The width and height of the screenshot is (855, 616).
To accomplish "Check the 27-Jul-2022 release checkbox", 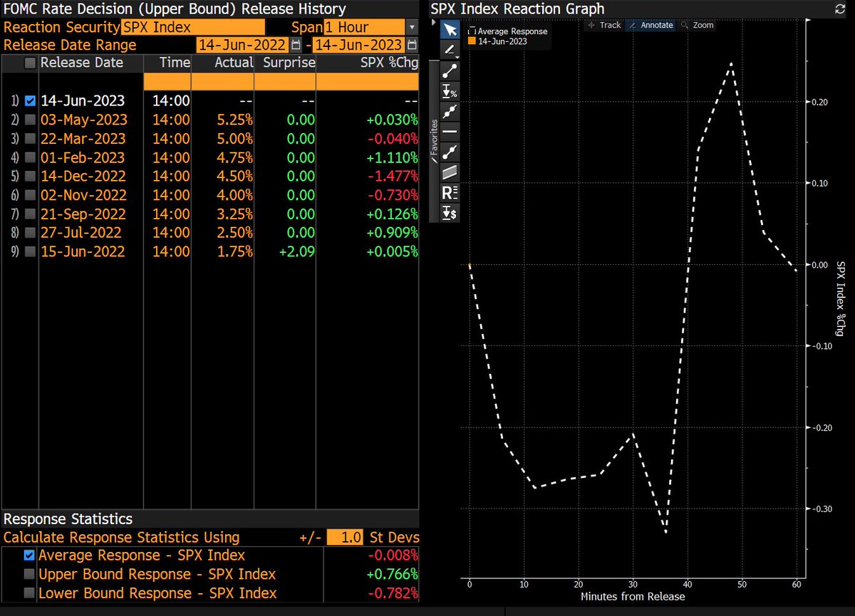I will click(x=30, y=232).
